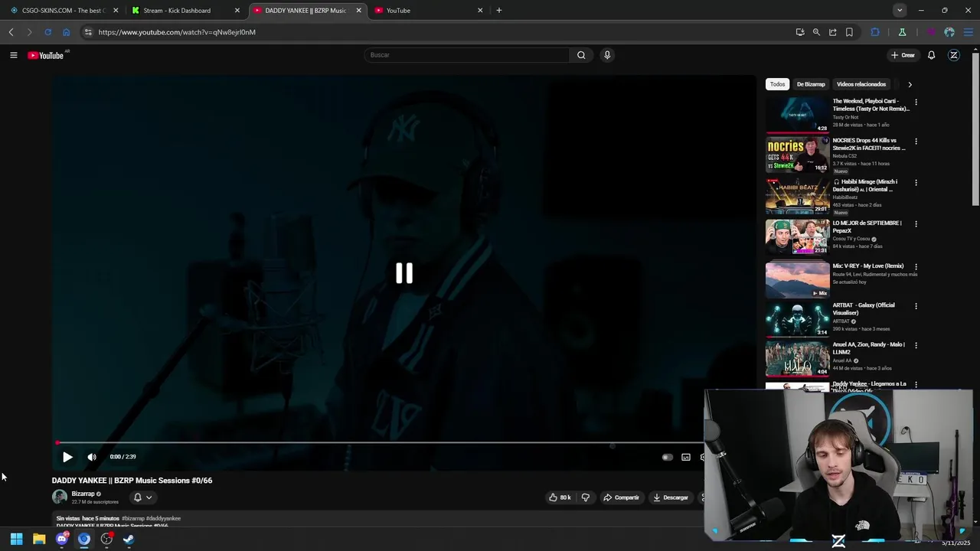Click the Bizarrap channel name link
980x551 pixels.
coord(83,494)
